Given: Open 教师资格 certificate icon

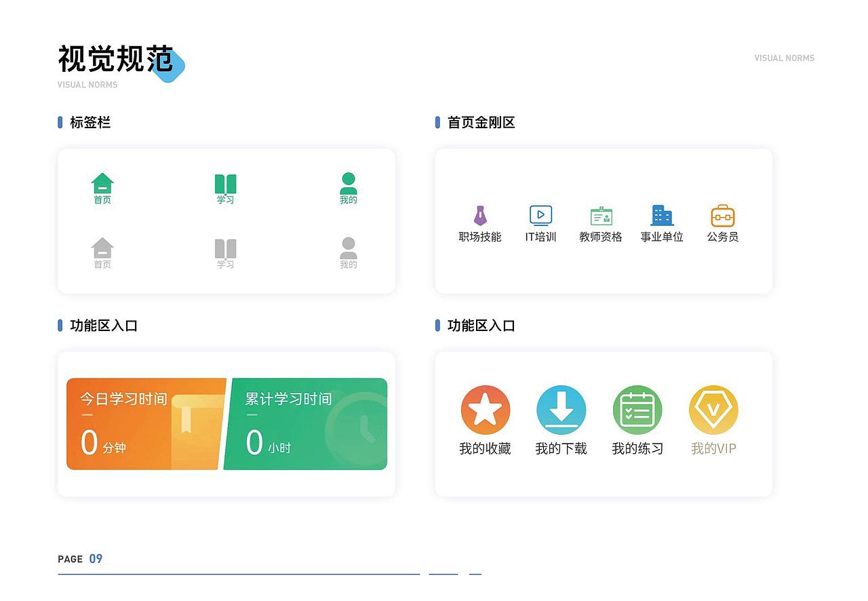Looking at the screenshot, I should pos(601,216).
